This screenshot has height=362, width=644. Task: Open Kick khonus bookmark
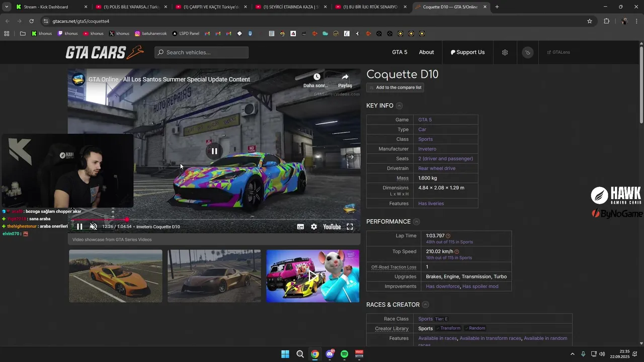click(42, 34)
